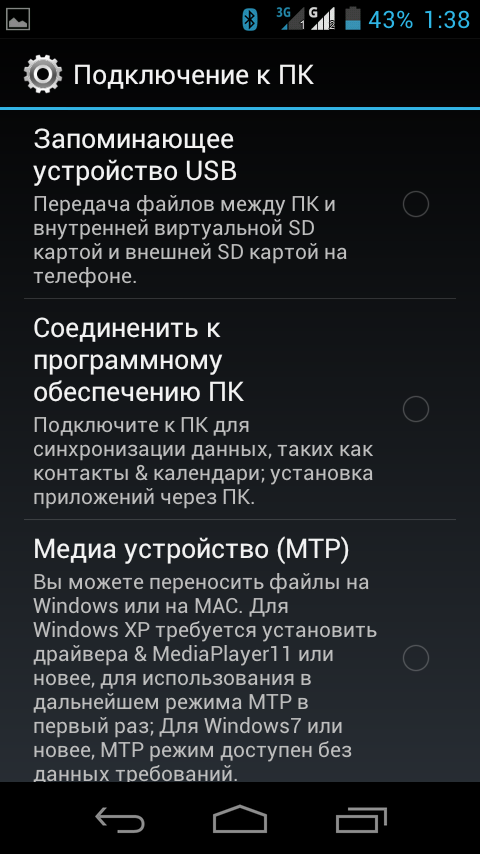Screen dimensions: 480x854
Task: Tap the Home navigation button
Action: (x=240, y=819)
